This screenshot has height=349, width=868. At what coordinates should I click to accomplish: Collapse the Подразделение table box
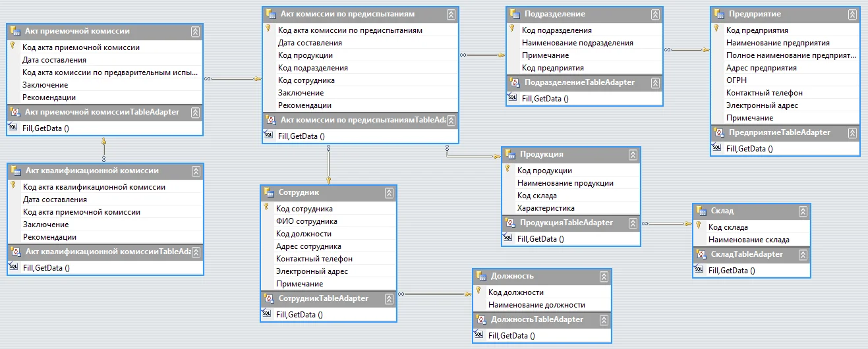point(655,14)
